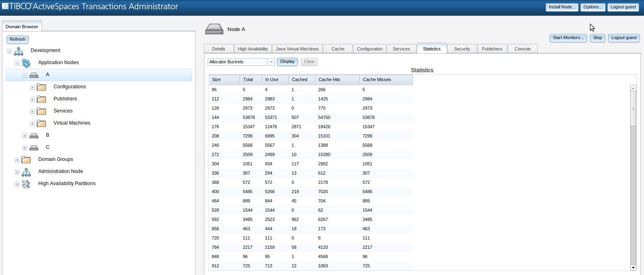Click the node A drive icon in tree
This screenshot has width=644, height=275.
[x=34, y=75]
